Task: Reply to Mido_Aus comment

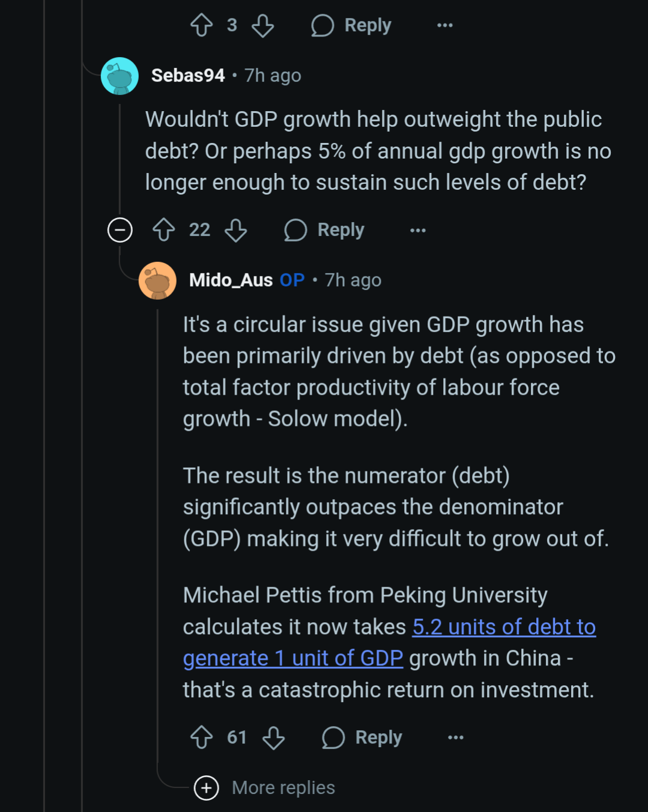Action: (x=362, y=737)
